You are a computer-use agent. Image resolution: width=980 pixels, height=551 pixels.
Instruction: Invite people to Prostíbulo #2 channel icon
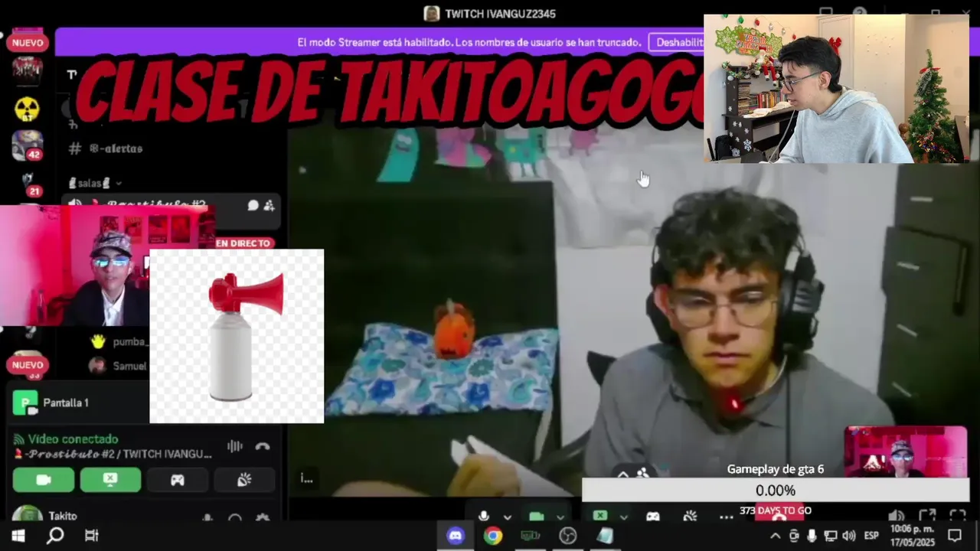269,205
